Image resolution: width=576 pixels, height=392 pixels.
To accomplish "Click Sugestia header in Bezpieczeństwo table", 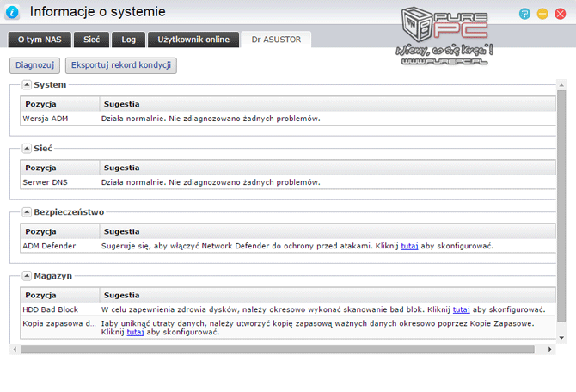I will coord(328,231).
